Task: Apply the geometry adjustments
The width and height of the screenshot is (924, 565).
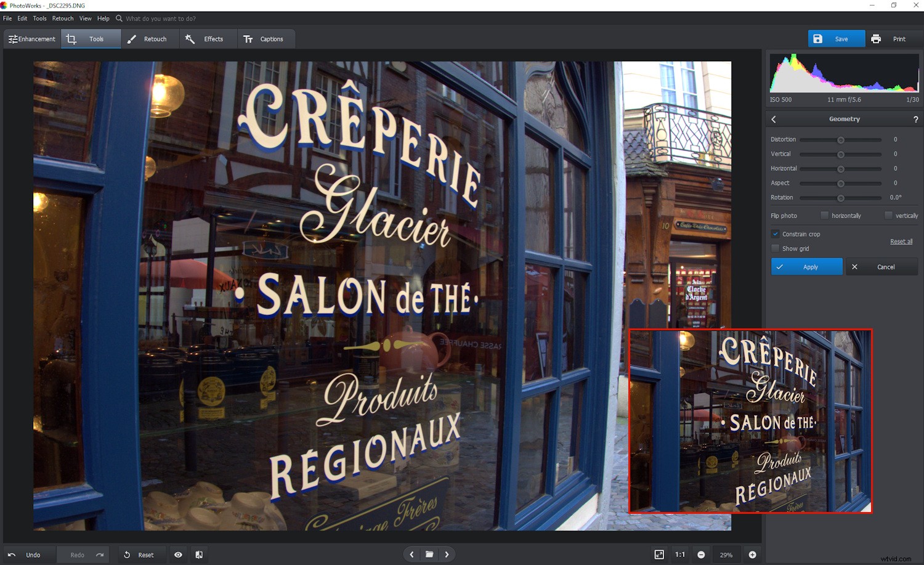Action: tap(806, 266)
